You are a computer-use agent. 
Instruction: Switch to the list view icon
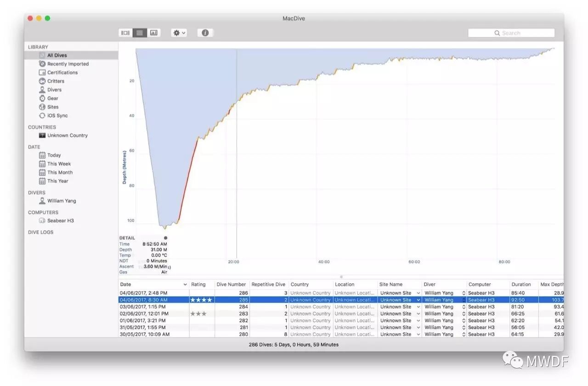[x=140, y=33]
